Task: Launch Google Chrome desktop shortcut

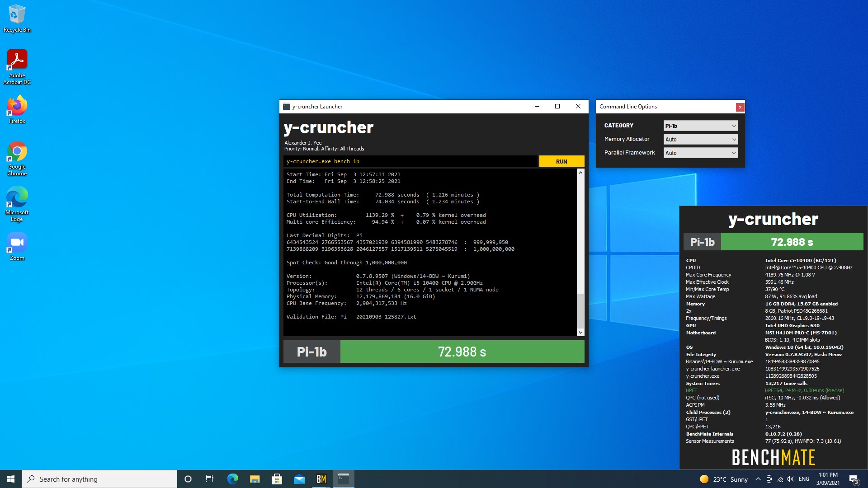Action: pyautogui.click(x=17, y=158)
